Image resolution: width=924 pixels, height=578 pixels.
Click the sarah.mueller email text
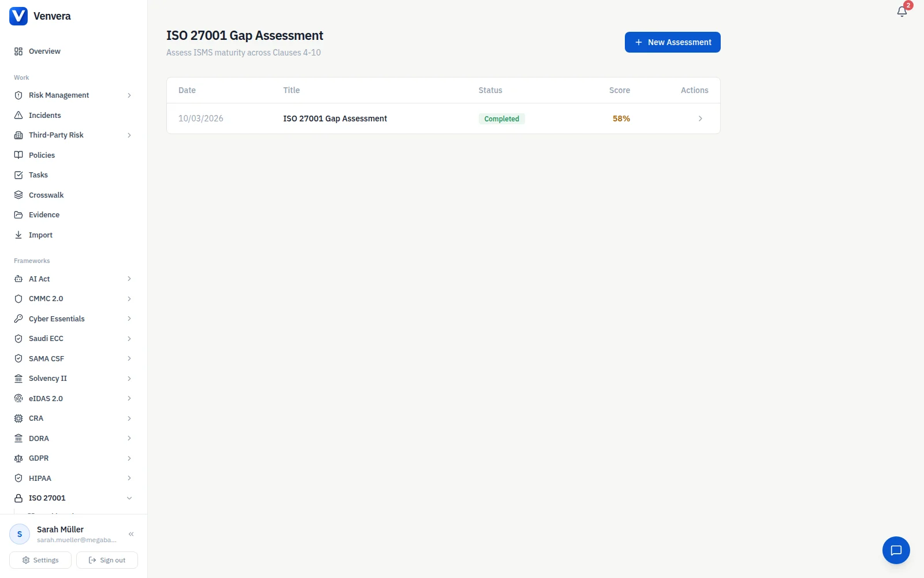77,540
